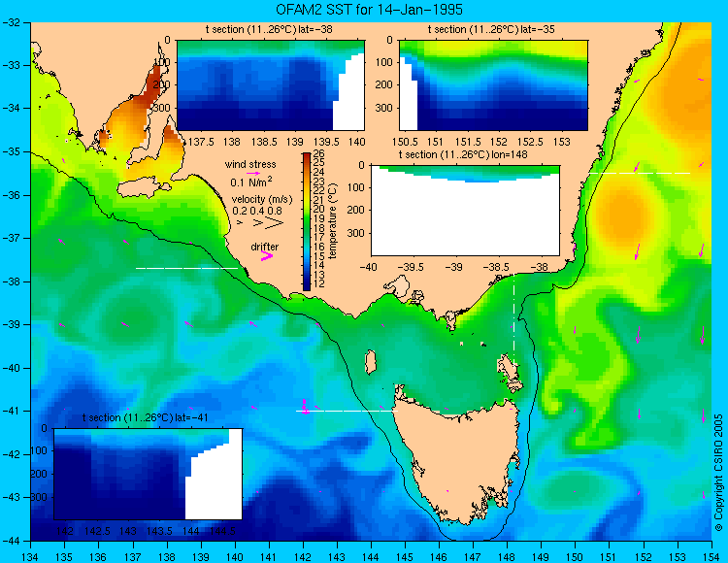This screenshot has width=728, height=563.
Task: Click the "-32" latitude axis label
Action: [11, 22]
